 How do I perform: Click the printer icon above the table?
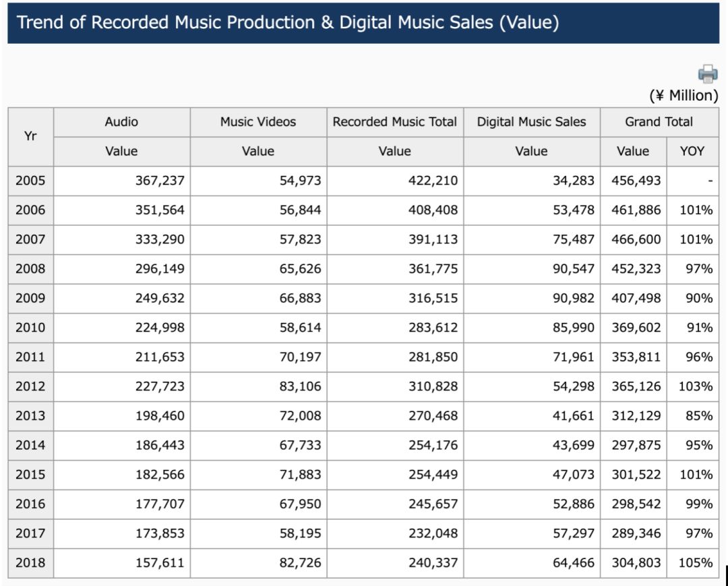click(708, 74)
